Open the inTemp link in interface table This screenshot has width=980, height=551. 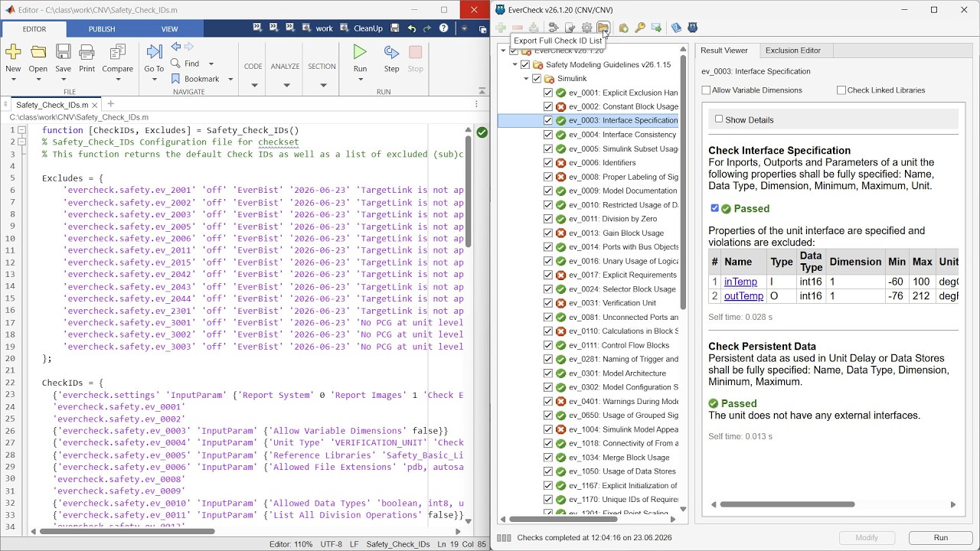740,282
